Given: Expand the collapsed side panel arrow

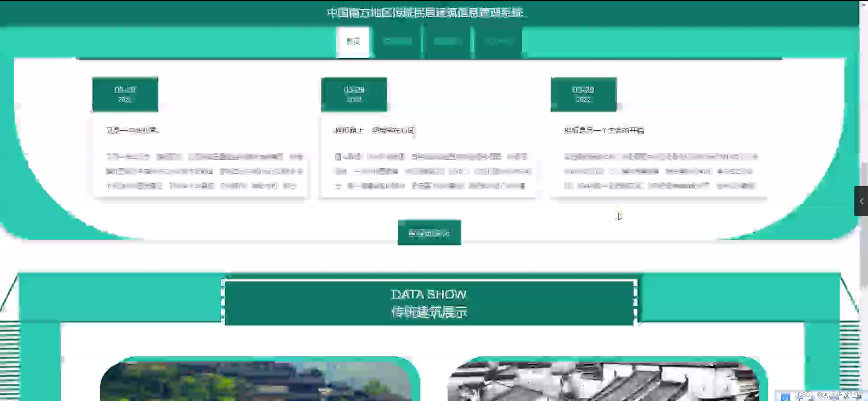Looking at the screenshot, I should [861, 201].
